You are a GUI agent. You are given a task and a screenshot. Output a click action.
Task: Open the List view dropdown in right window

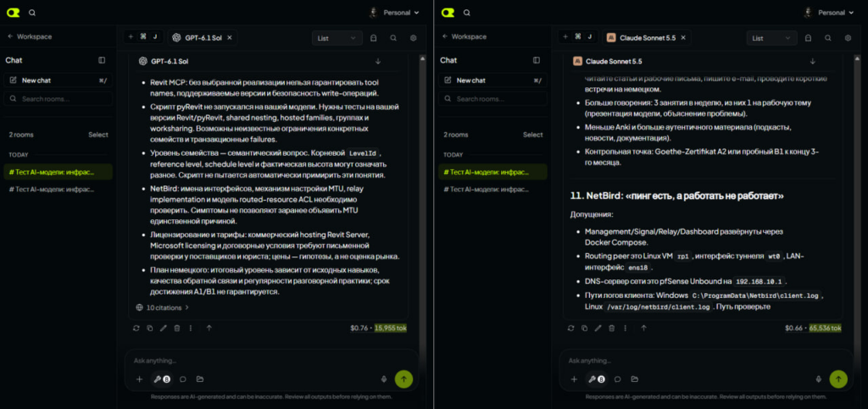click(771, 38)
